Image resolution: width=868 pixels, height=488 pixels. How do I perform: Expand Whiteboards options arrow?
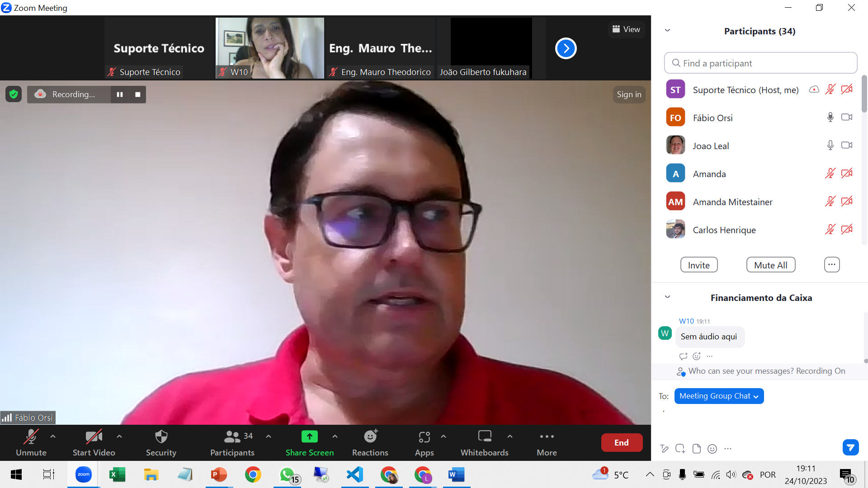[510, 436]
